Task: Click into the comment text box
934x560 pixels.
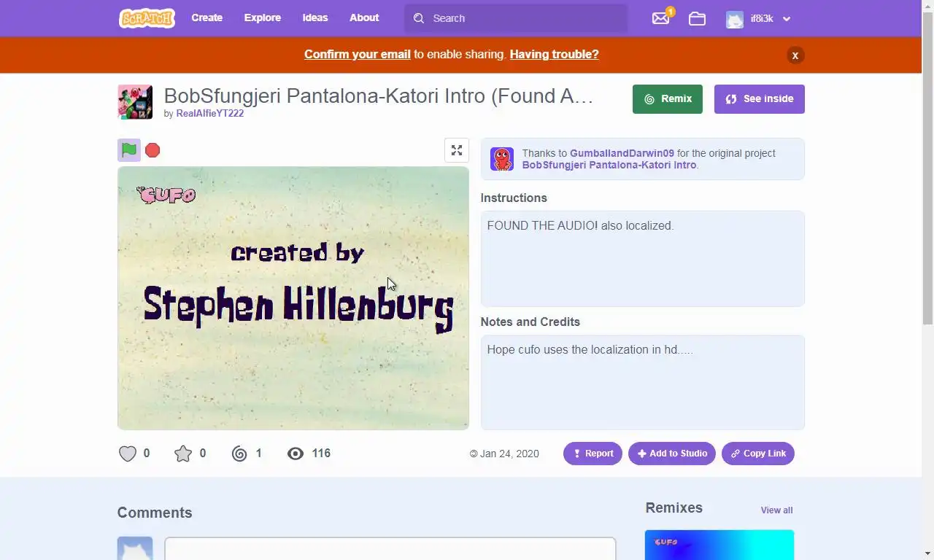Action: pyautogui.click(x=390, y=548)
